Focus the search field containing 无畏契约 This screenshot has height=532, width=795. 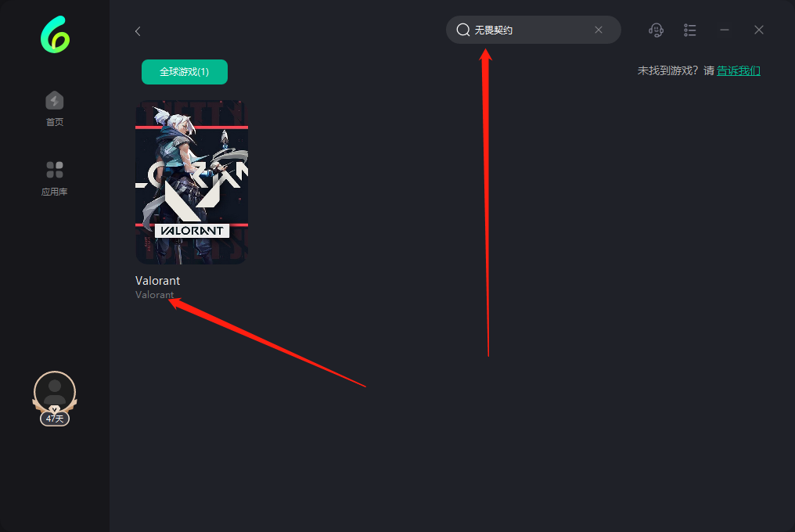pos(534,30)
